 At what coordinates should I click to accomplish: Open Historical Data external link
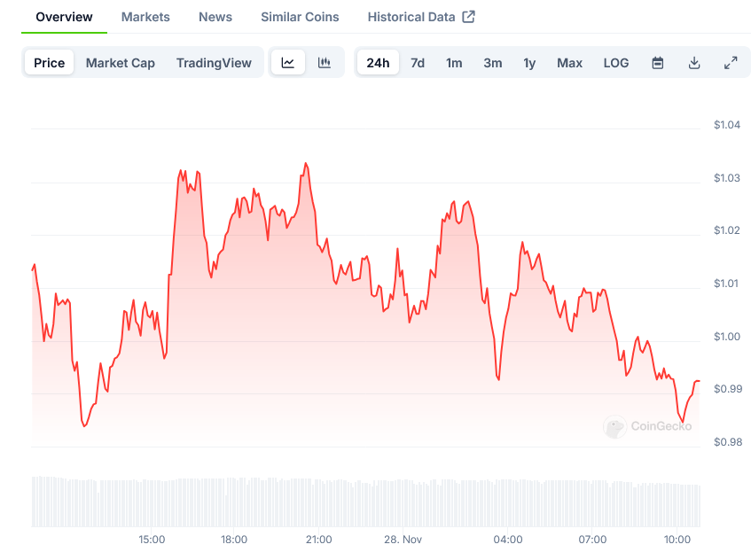pyautogui.click(x=421, y=17)
